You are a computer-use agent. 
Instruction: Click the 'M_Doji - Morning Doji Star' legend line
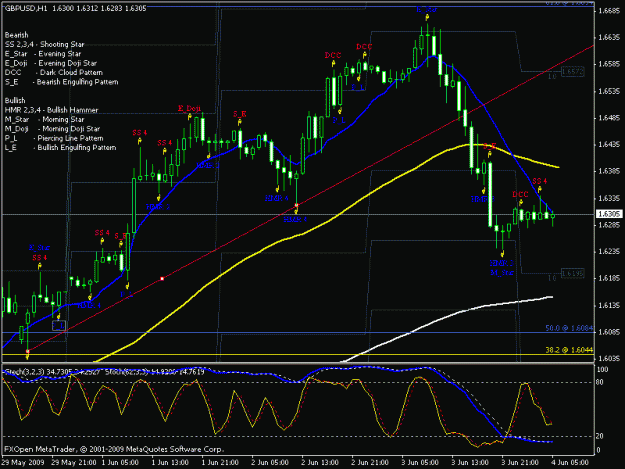[53, 129]
